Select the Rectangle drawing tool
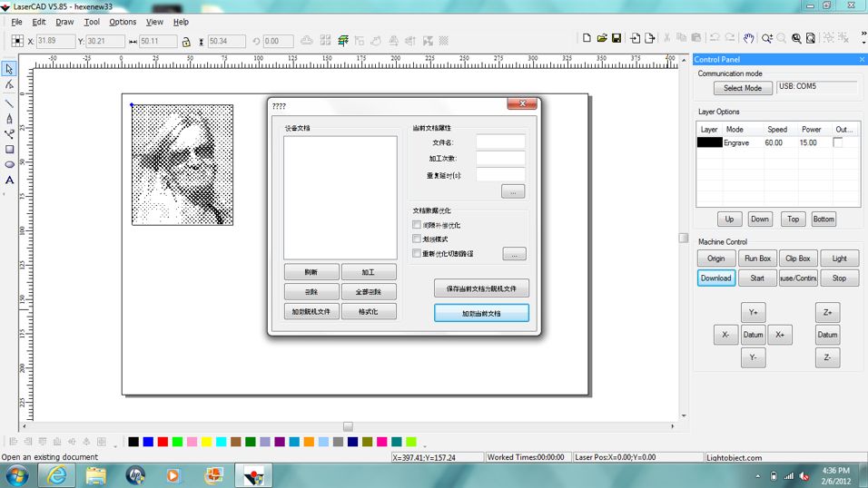The width and height of the screenshot is (868, 488). point(10,150)
